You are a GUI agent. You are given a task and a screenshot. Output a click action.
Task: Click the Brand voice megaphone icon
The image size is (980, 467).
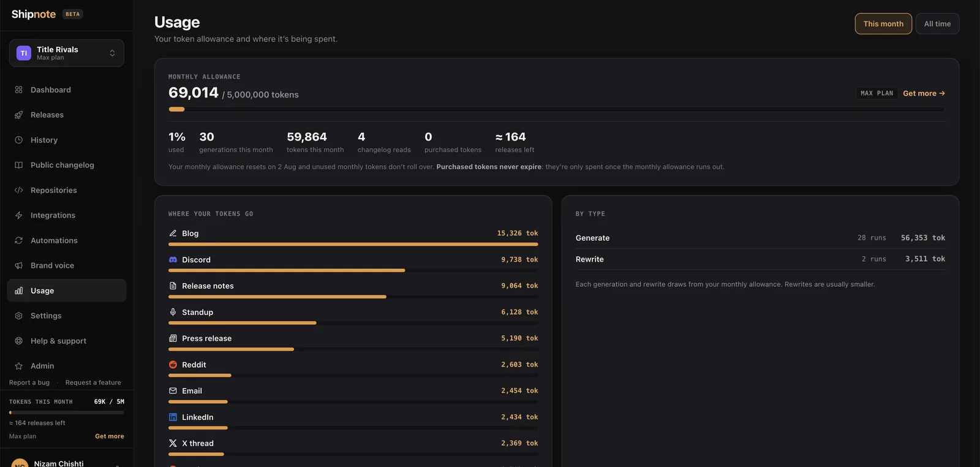[18, 265]
